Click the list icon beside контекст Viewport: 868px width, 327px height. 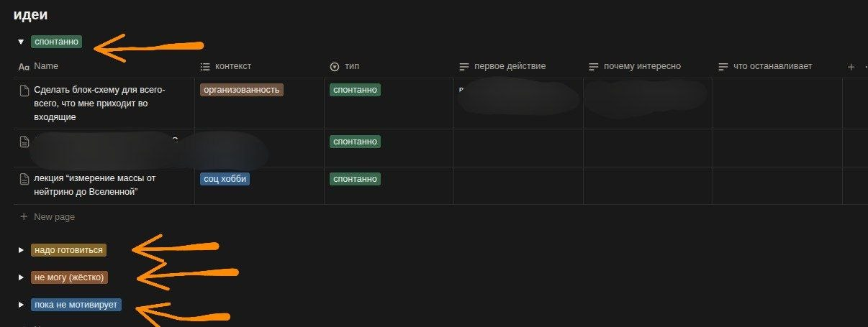[205, 67]
